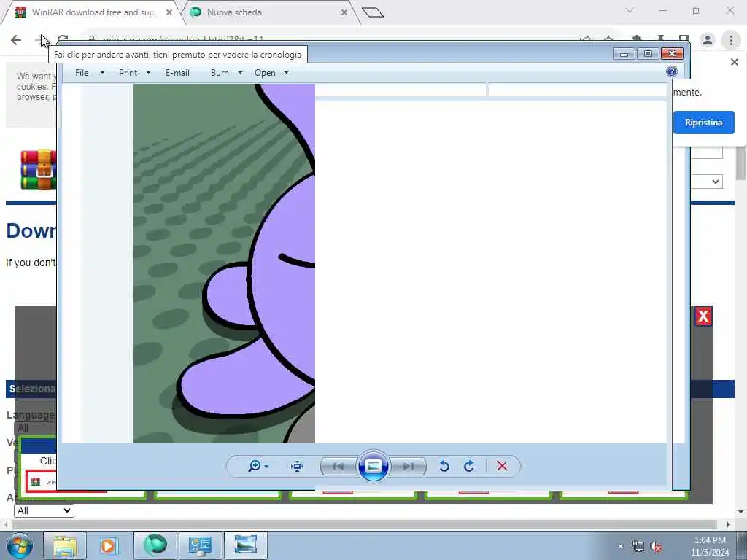Close the WinRAR download tab
747x560 pixels.
point(169,13)
